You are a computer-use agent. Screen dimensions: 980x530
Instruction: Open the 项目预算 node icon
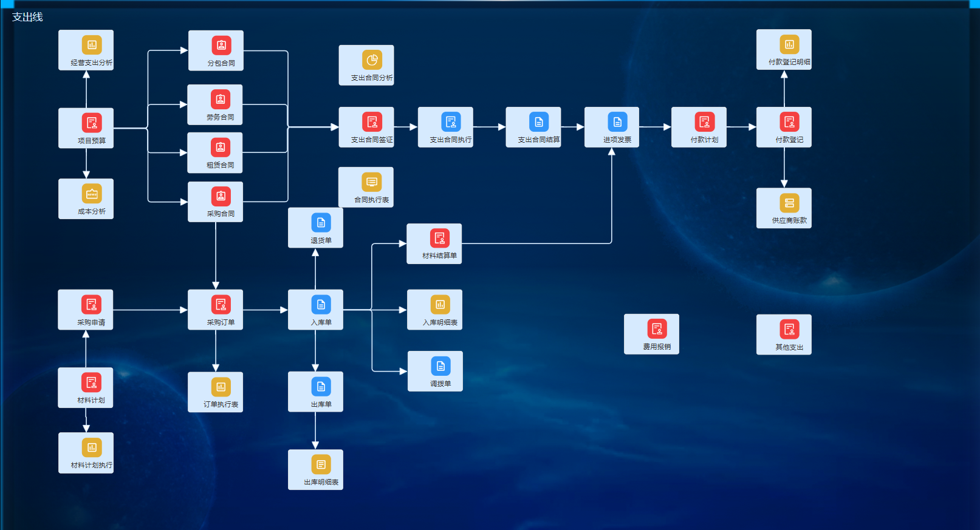click(92, 123)
